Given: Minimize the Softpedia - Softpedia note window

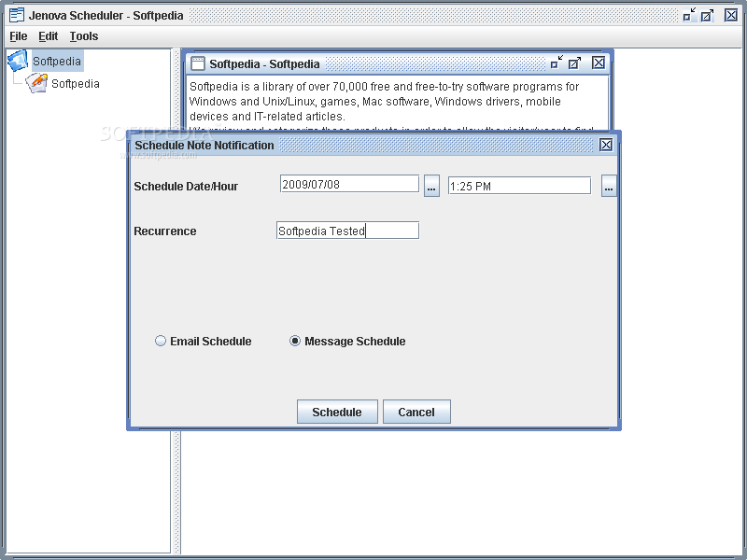Looking at the screenshot, I should pyautogui.click(x=557, y=63).
